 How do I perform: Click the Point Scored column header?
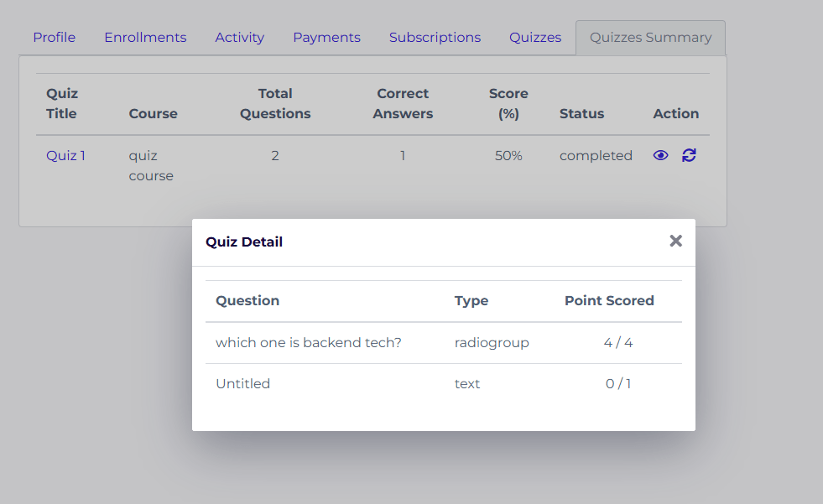pyautogui.click(x=609, y=300)
